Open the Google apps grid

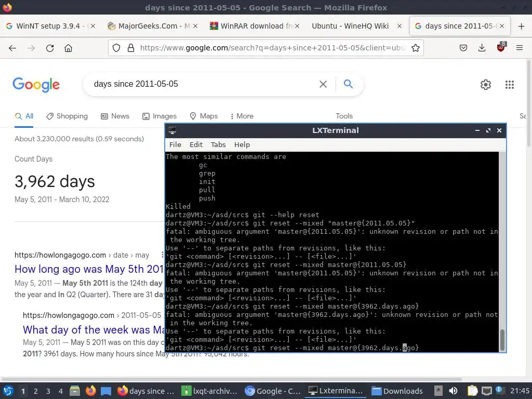coord(509,85)
